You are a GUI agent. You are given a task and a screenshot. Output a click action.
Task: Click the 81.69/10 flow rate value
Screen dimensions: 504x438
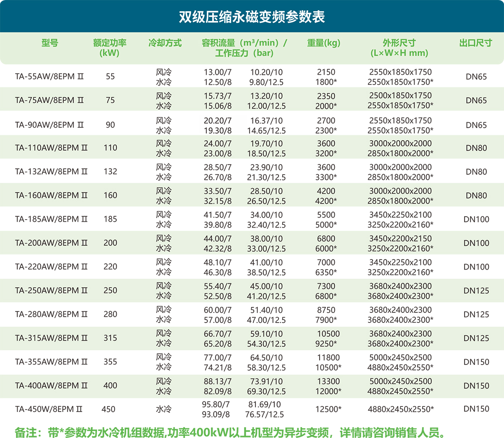(265, 404)
